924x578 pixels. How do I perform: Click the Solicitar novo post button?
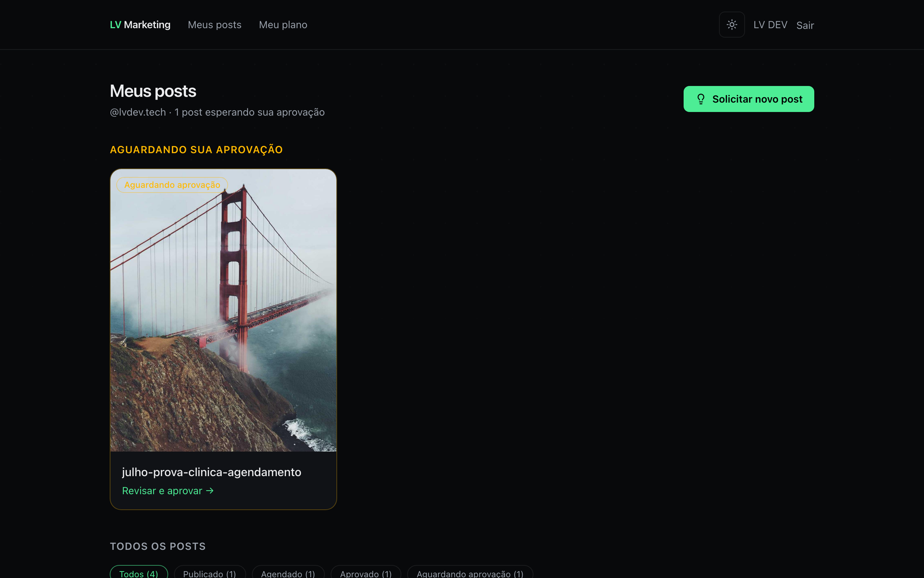click(748, 99)
